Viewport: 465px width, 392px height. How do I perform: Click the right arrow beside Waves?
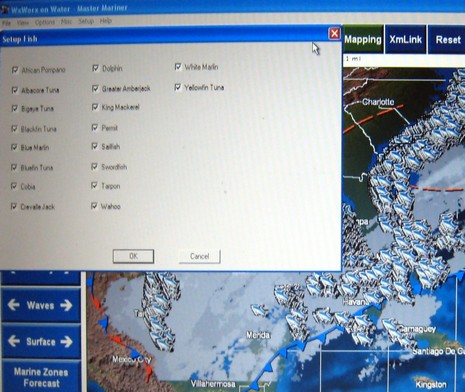[66, 305]
